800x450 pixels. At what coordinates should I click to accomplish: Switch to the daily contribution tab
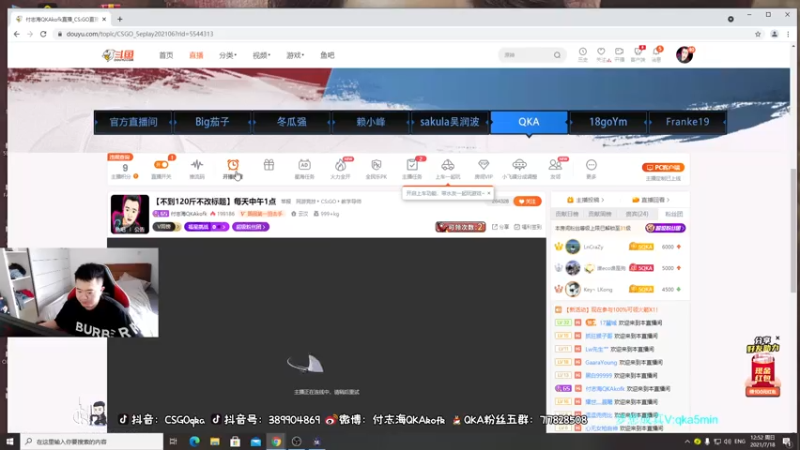click(566, 214)
